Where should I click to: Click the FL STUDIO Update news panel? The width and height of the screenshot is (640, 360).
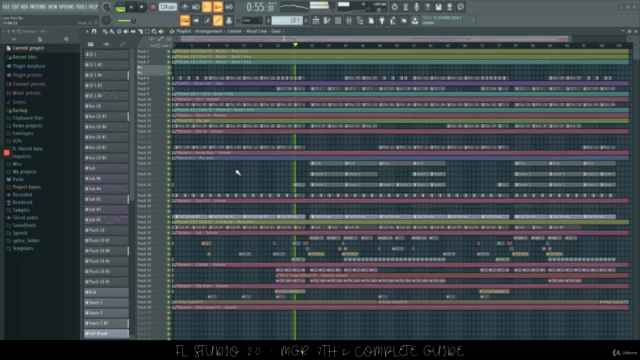coord(448,20)
